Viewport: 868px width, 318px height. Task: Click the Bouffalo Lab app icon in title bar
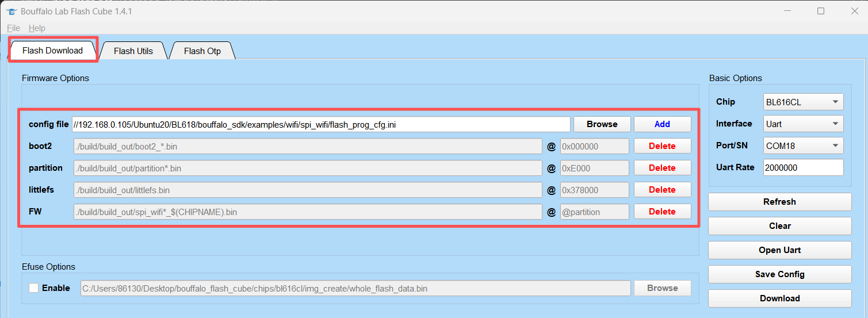click(x=10, y=11)
